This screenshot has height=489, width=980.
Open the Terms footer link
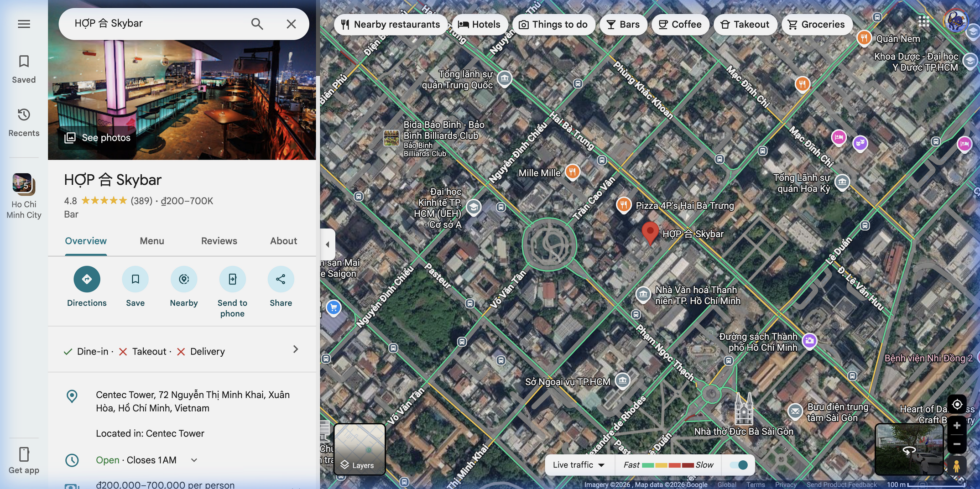coord(756,484)
